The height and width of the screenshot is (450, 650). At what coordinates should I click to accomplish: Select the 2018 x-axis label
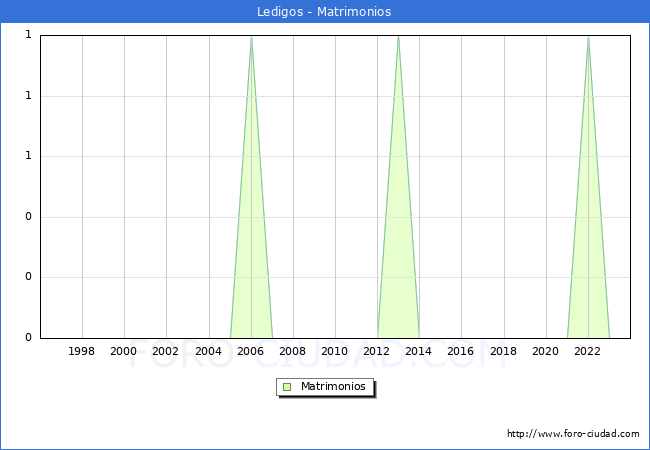(x=503, y=351)
